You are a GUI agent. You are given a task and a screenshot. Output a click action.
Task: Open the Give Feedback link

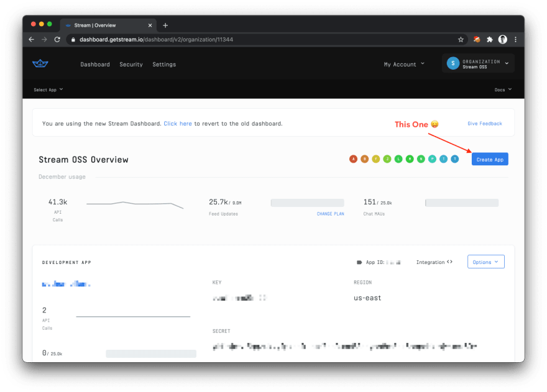coord(485,124)
